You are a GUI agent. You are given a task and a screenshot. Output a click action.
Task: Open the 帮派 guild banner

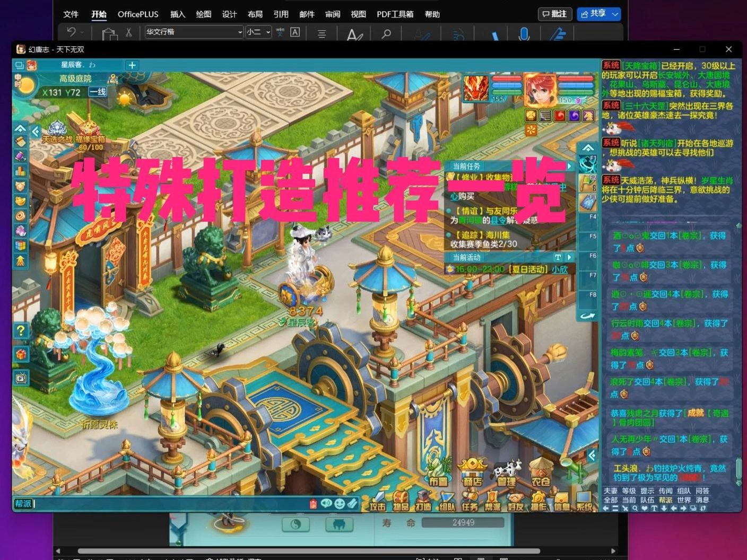click(x=492, y=502)
